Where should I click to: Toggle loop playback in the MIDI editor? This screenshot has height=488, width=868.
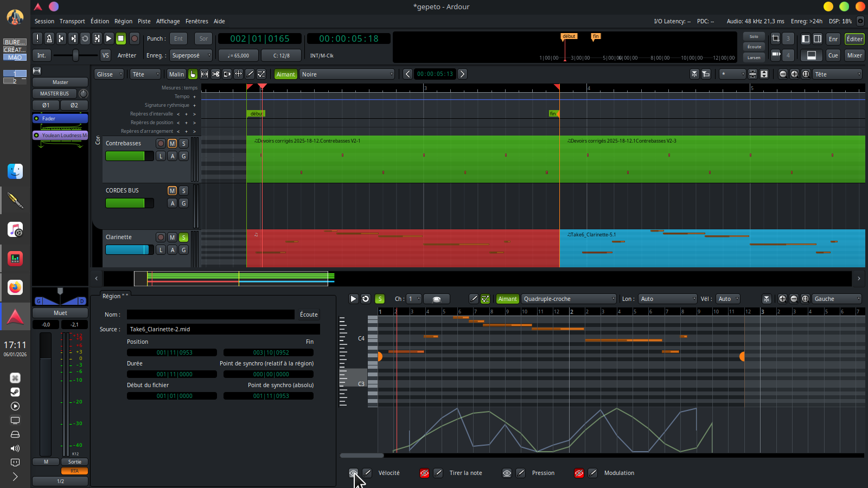[366, 299]
